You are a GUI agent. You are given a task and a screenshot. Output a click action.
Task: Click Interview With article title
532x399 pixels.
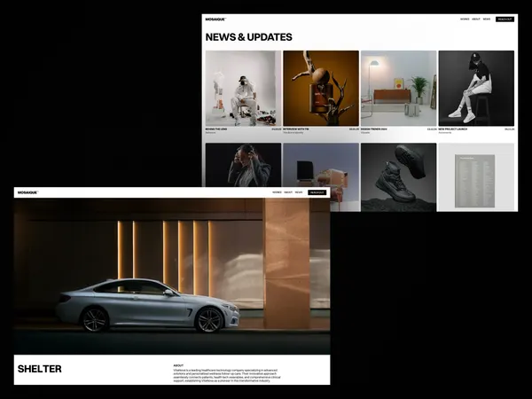click(x=296, y=129)
